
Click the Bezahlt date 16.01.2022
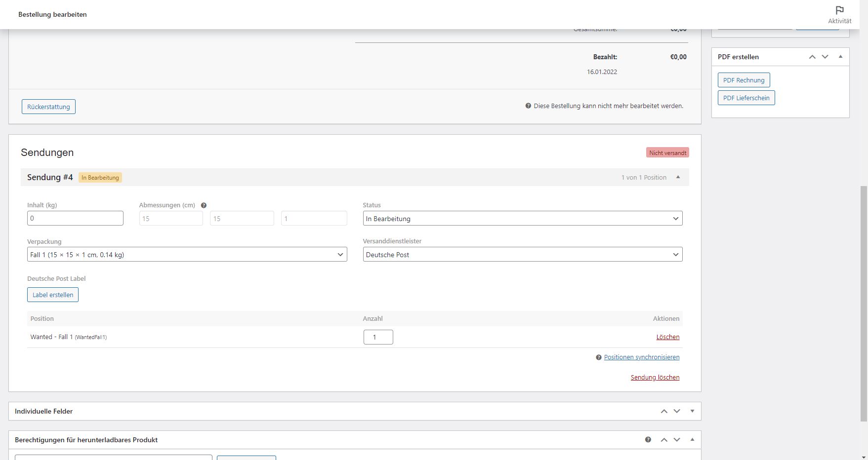coord(602,72)
